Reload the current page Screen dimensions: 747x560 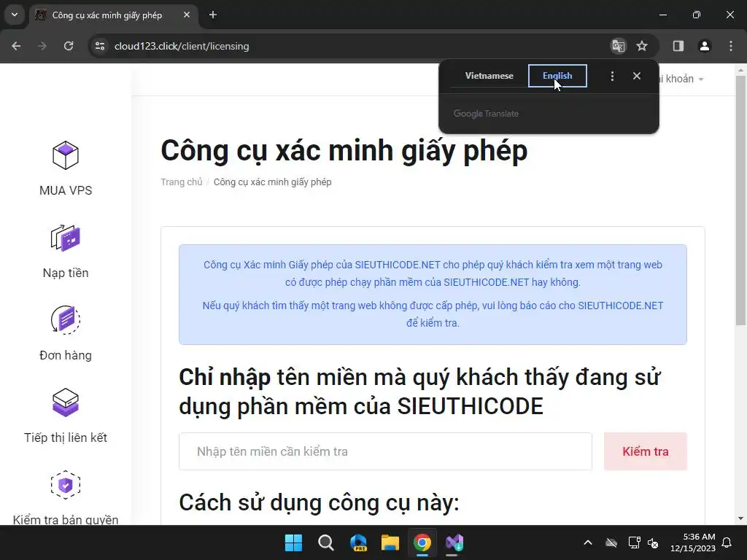[69, 46]
